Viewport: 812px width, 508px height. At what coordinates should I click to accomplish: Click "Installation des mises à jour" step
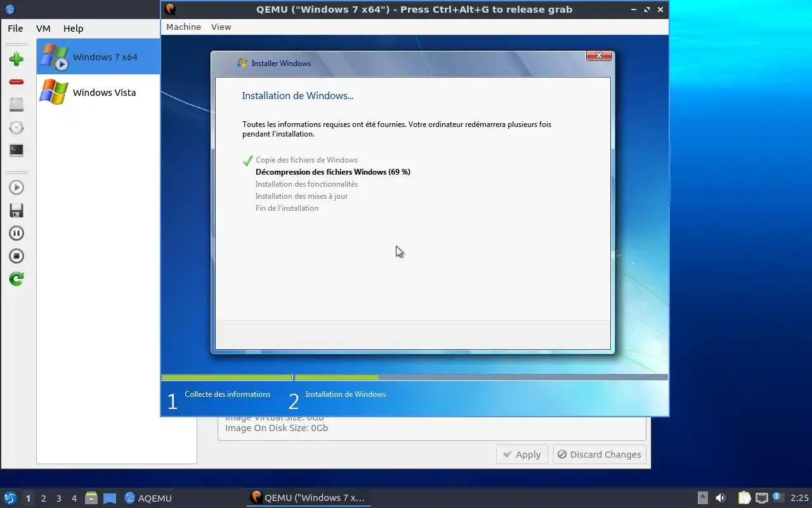pyautogui.click(x=301, y=196)
